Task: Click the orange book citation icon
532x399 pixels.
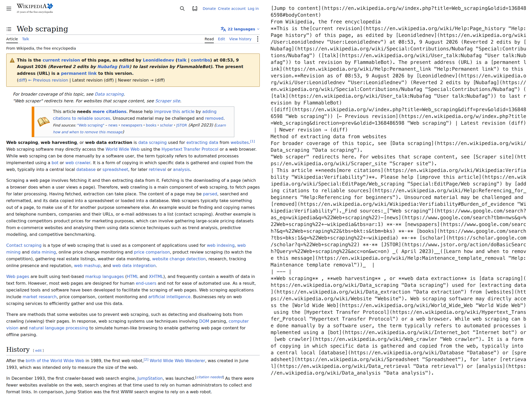Action: tap(43, 122)
